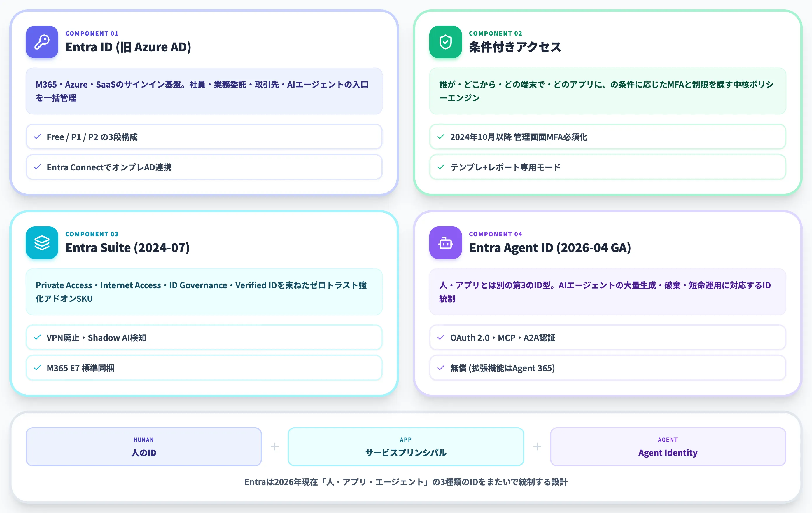Select the AGENT Agent Identity box
The width and height of the screenshot is (812, 513).
point(668,446)
